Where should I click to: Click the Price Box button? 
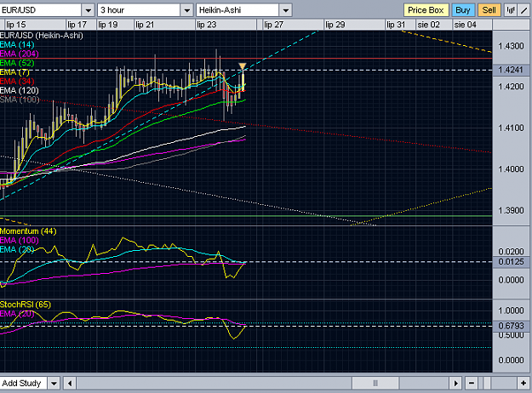426,10
